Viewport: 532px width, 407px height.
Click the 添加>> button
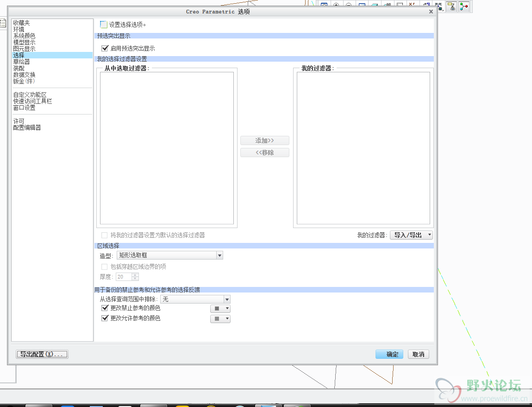coord(265,140)
